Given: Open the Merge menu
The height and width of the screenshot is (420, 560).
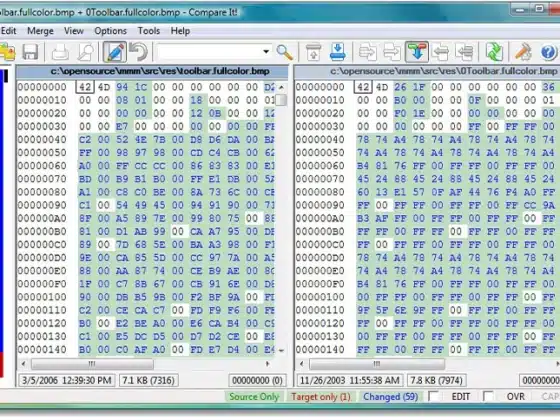Looking at the screenshot, I should (x=40, y=31).
